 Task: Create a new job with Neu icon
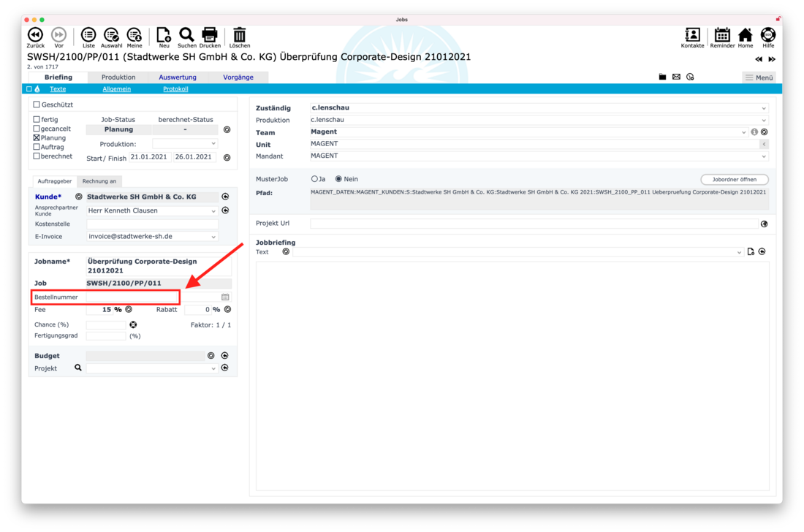tap(164, 34)
